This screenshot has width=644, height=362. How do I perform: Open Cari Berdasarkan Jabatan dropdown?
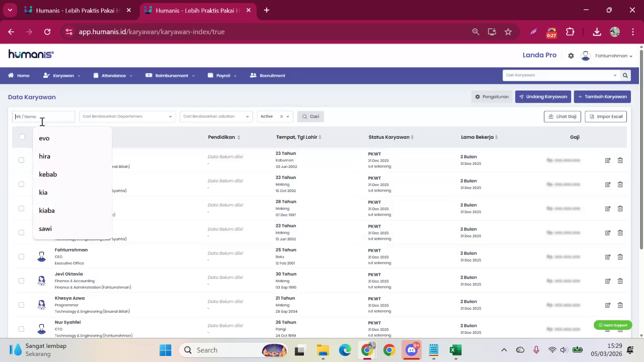pos(216,117)
